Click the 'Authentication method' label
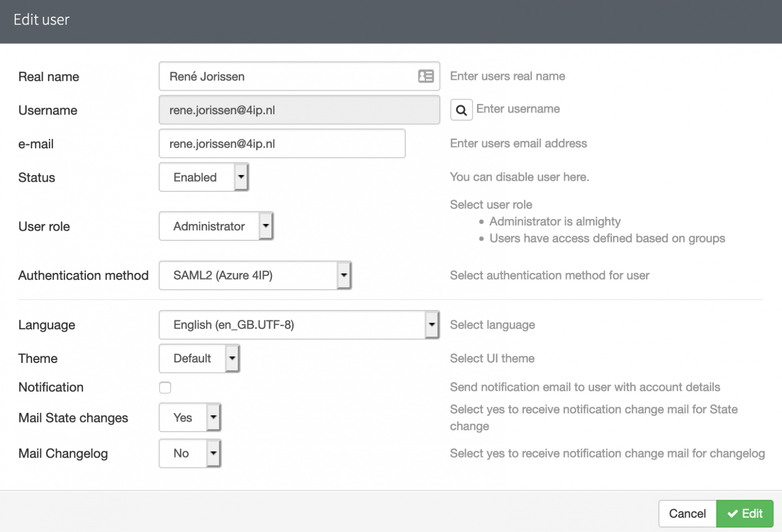The image size is (782, 532). coord(83,275)
